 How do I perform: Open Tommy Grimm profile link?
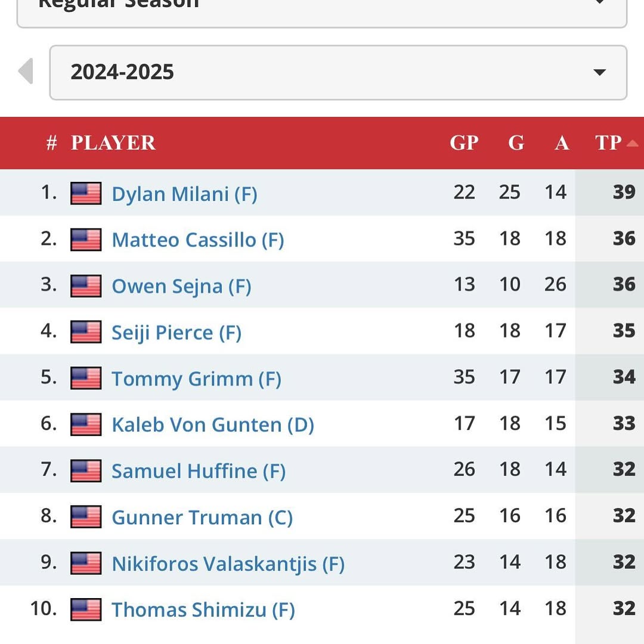196,379
